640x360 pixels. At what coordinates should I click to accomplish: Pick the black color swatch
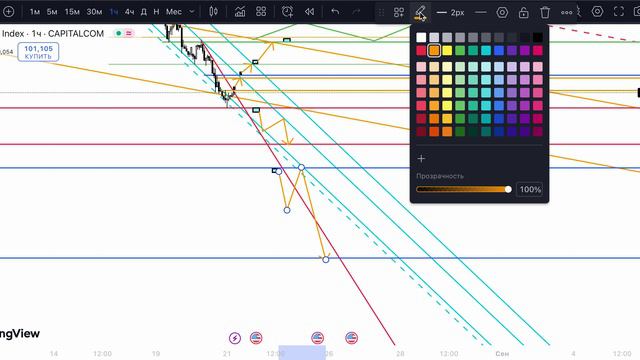[538, 38]
